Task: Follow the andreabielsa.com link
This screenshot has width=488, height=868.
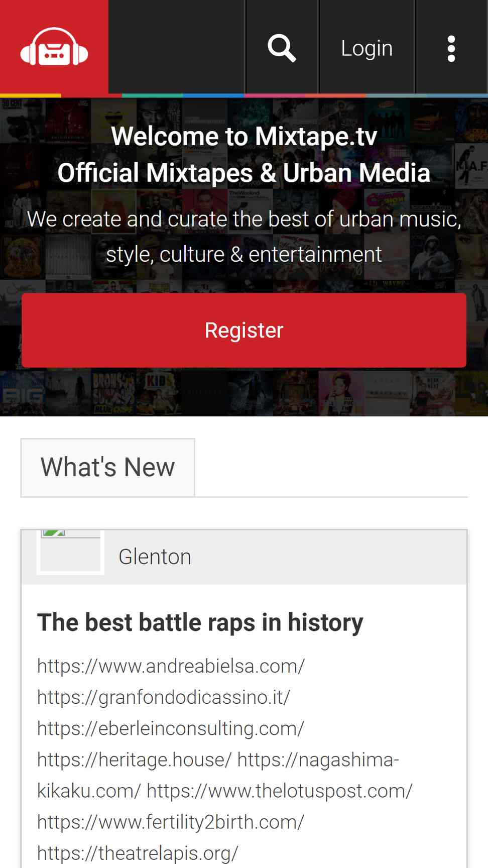Action: pyautogui.click(x=171, y=666)
